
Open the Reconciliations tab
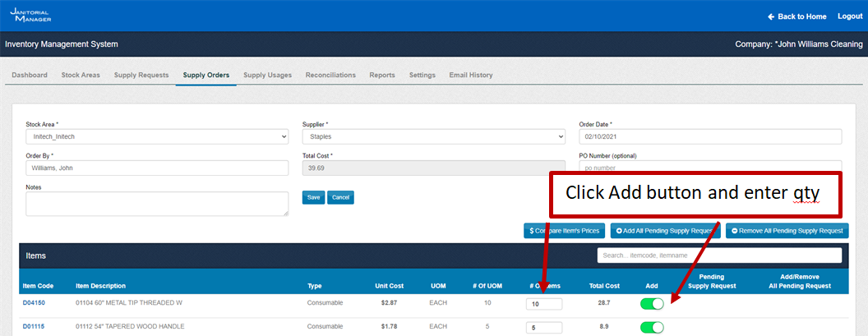pyautogui.click(x=330, y=75)
